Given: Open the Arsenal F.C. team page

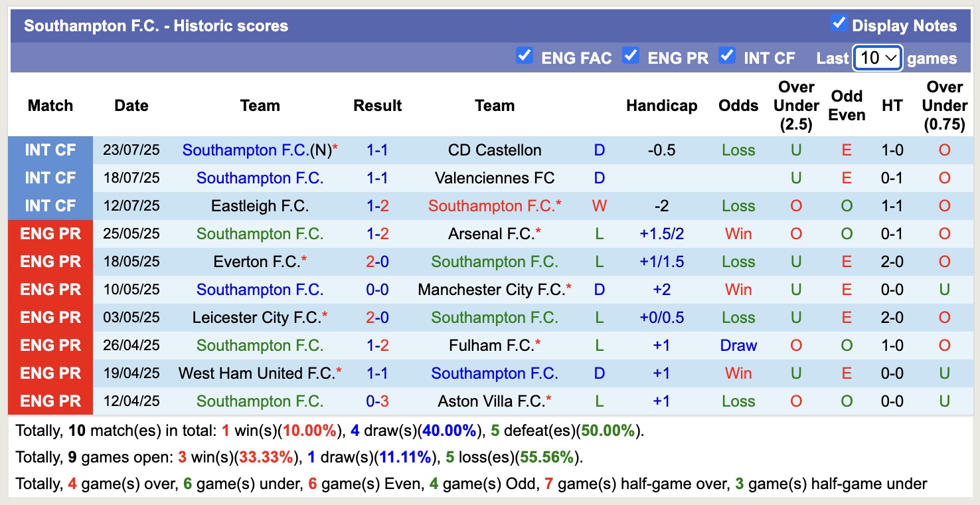Looking at the screenshot, I should tap(495, 233).
